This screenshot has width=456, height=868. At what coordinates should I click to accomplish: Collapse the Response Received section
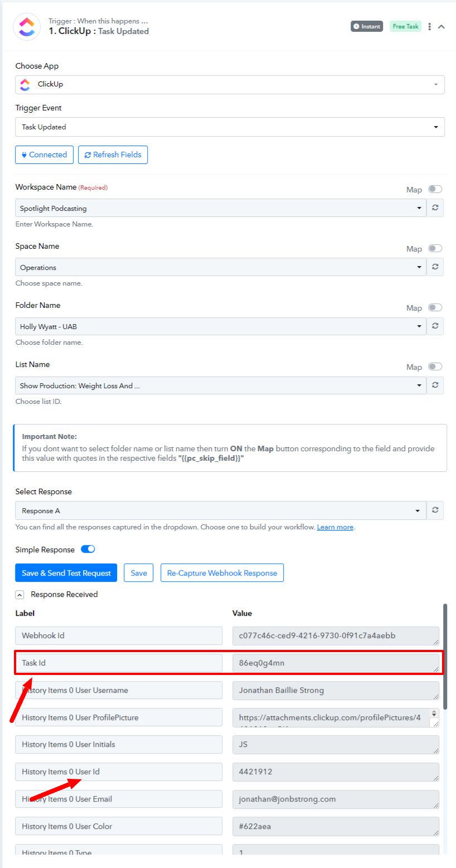tap(20, 595)
